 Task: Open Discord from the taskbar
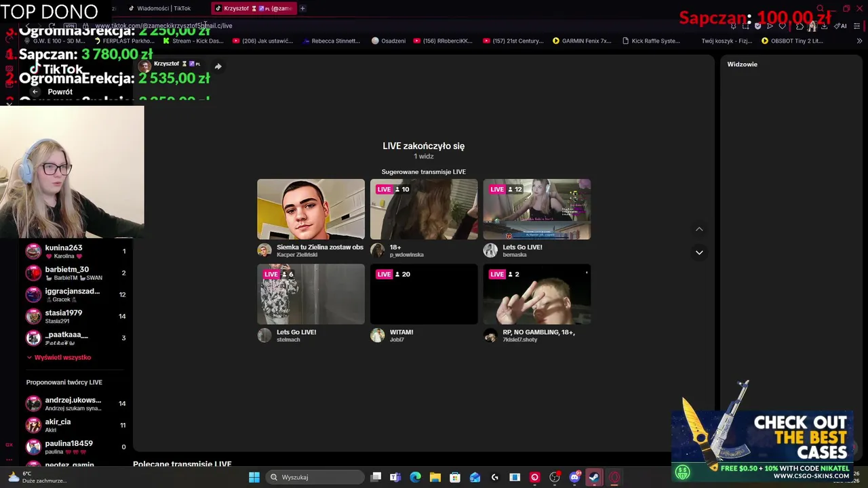[x=574, y=477]
